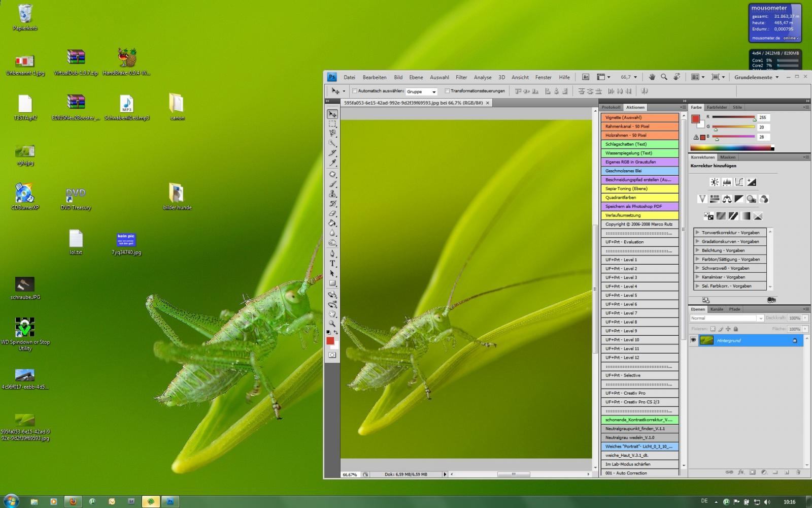Hide the Hintergrund layer via eye icon

click(x=693, y=340)
